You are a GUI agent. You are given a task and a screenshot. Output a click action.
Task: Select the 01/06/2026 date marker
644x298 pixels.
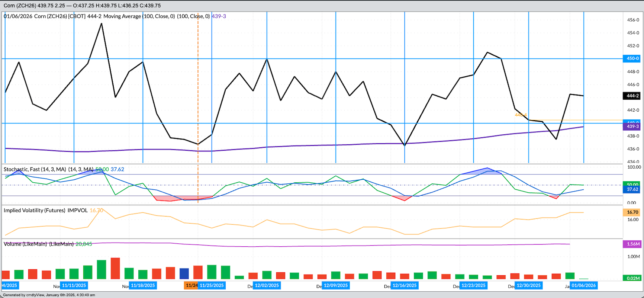pos(583,285)
